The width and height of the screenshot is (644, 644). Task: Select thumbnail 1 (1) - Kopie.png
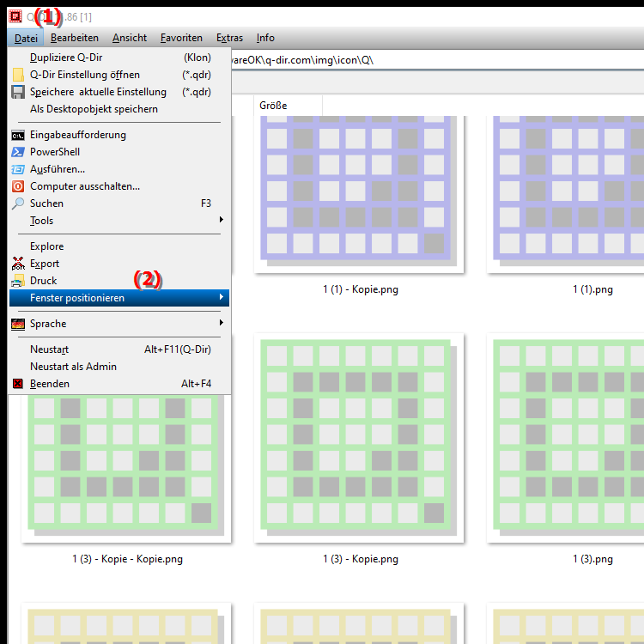click(x=359, y=194)
